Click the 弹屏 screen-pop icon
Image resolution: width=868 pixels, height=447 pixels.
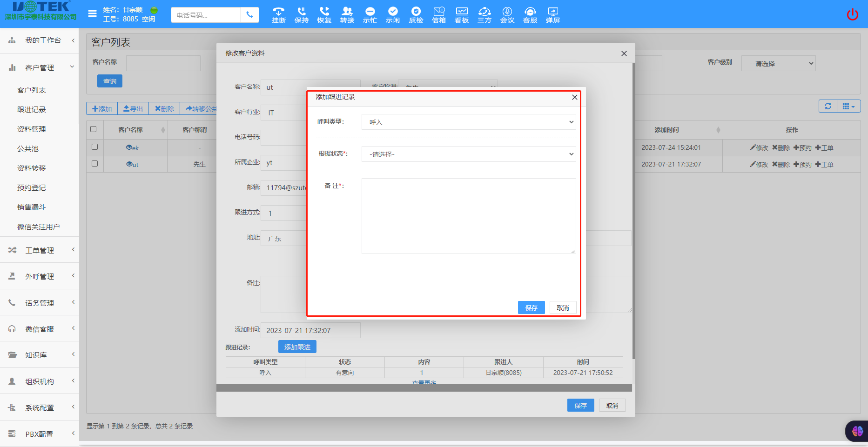click(x=552, y=14)
